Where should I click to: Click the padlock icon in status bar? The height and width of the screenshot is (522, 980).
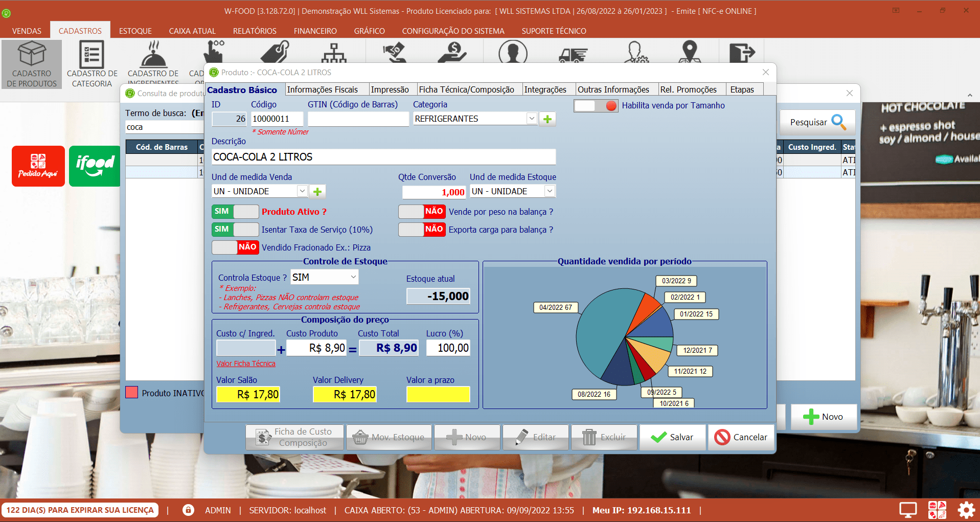pos(188,510)
